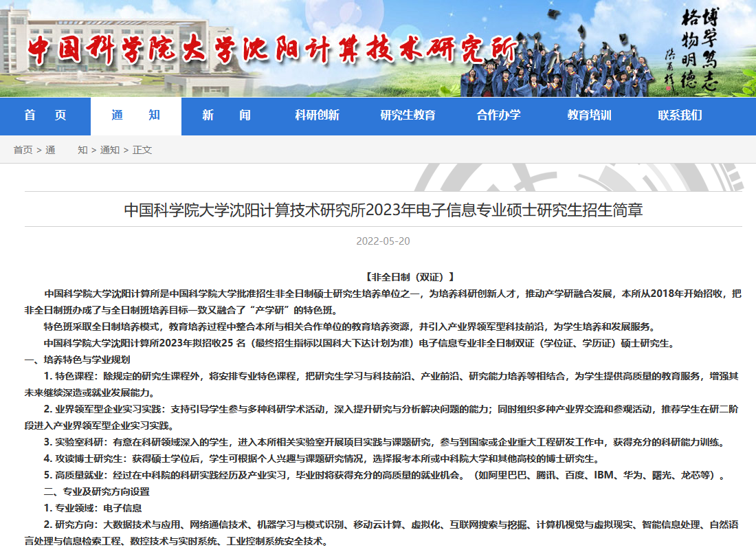Click the 首页 breadcrumb link
Screen dimensions: 756x552
[x=23, y=151]
